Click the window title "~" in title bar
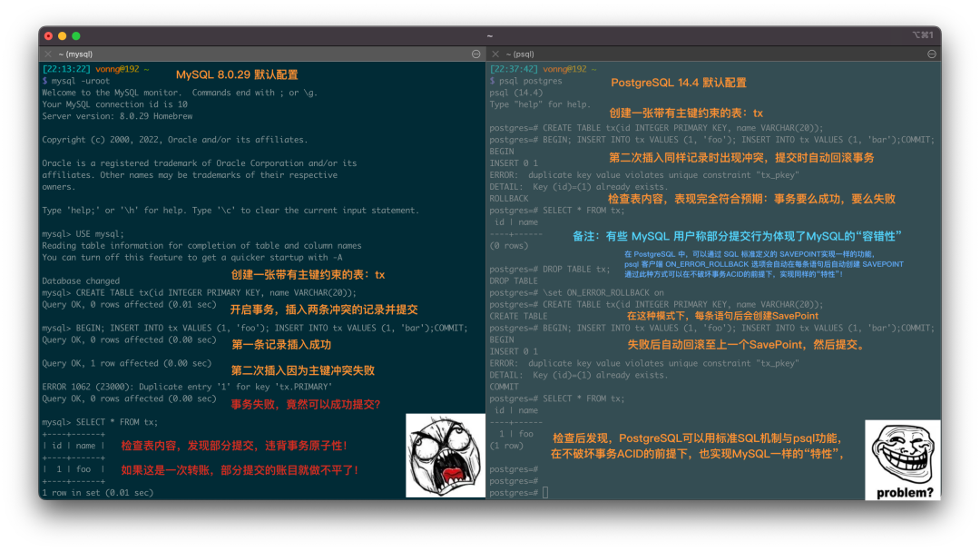This screenshot has width=980, height=551. 490,36
